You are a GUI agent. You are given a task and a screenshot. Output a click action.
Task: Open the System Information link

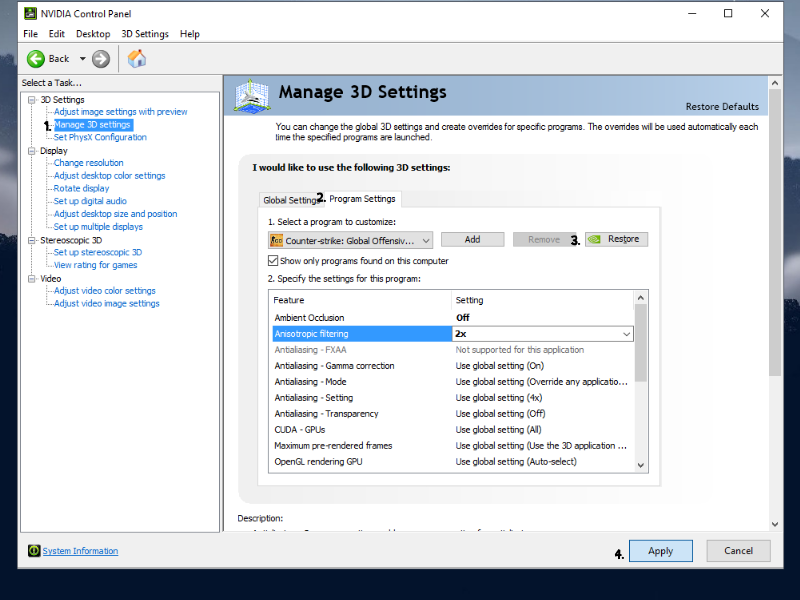click(80, 551)
